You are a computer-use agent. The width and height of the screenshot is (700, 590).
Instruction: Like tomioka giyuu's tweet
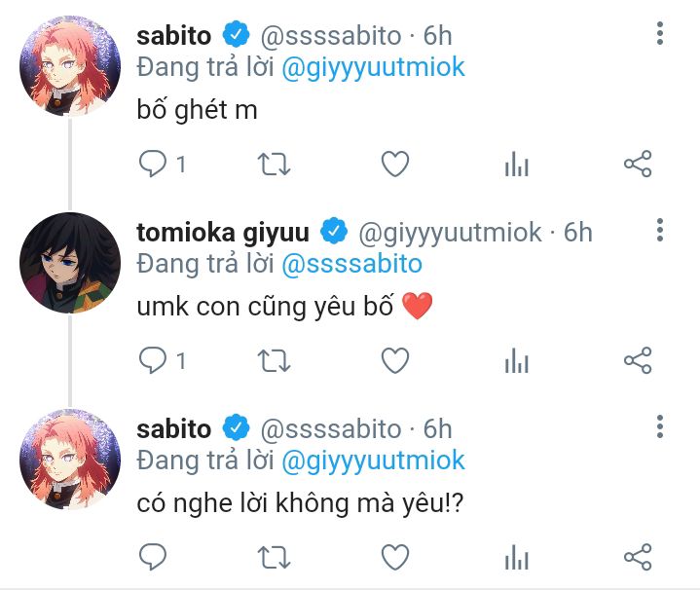395,360
